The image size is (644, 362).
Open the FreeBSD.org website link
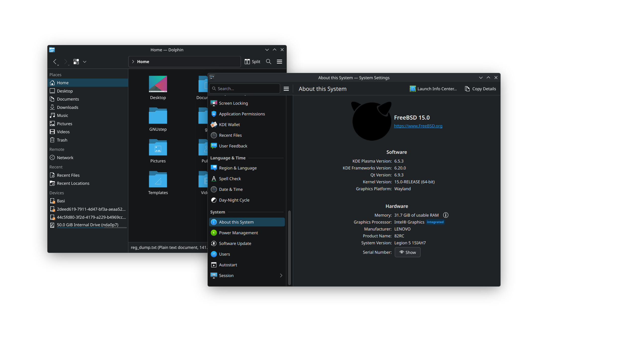click(418, 126)
